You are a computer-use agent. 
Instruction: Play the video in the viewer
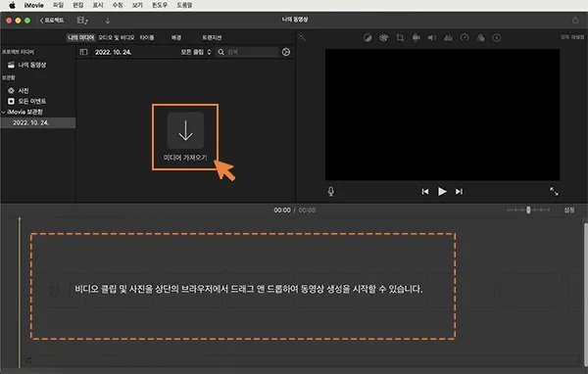coord(442,192)
